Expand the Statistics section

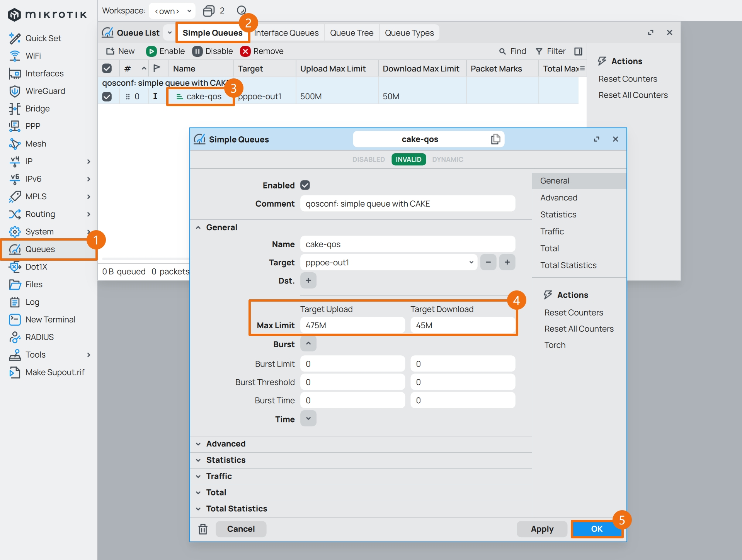[x=226, y=460]
